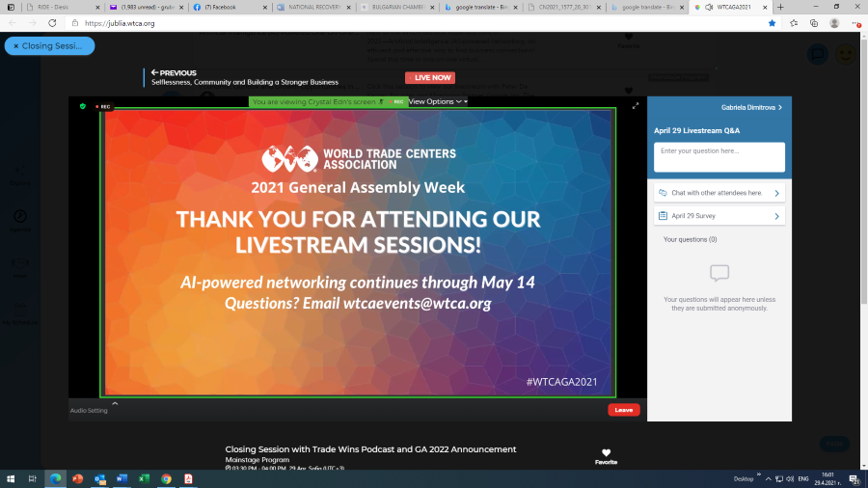
Task: Click the green encryption shield icon
Action: (83, 106)
